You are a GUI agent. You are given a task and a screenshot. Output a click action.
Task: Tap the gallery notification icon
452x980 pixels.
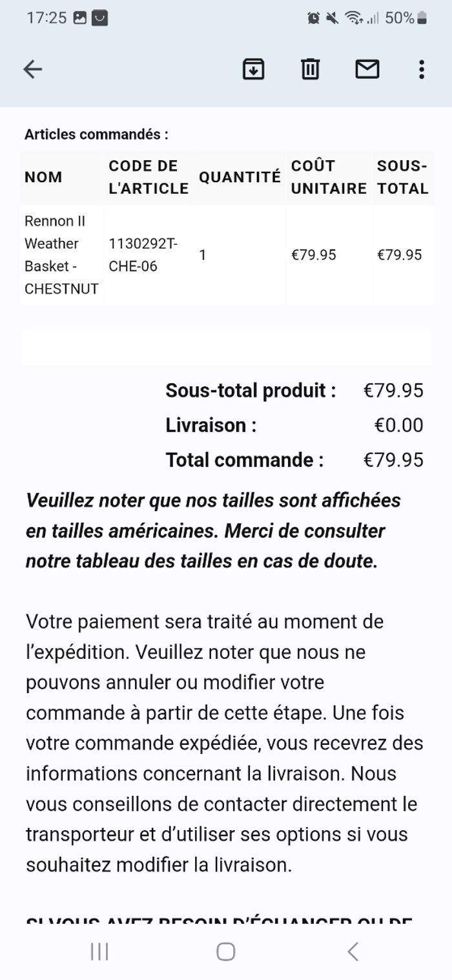coord(80,18)
